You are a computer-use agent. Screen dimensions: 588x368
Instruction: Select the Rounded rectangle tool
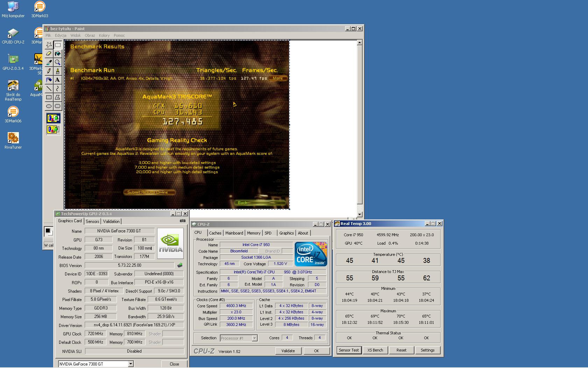(58, 106)
